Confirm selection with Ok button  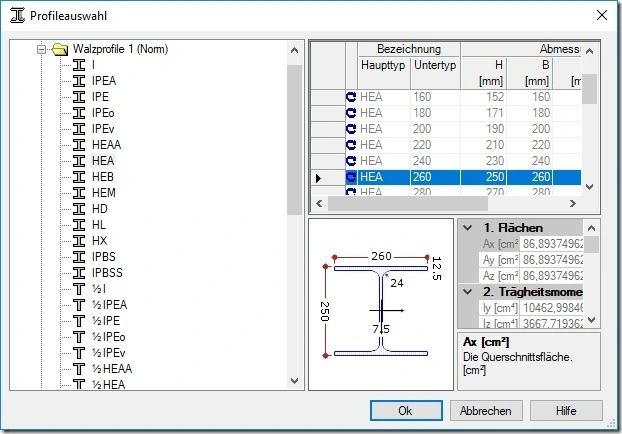click(x=406, y=411)
